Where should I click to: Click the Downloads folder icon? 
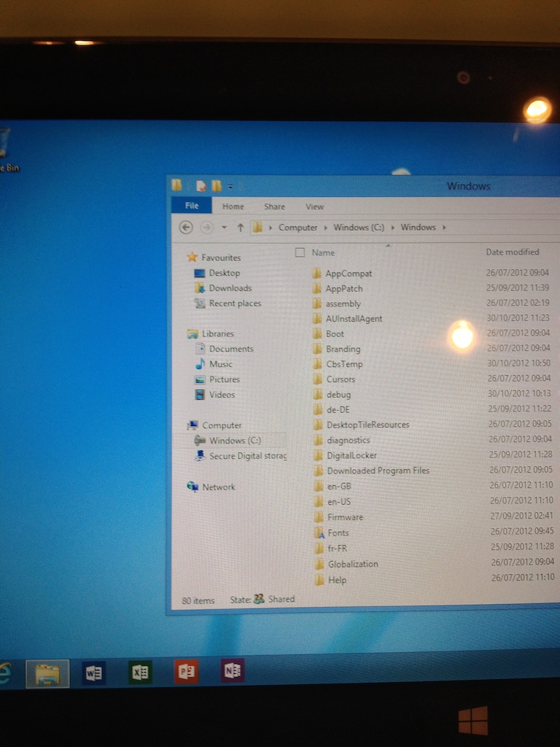pyautogui.click(x=200, y=287)
